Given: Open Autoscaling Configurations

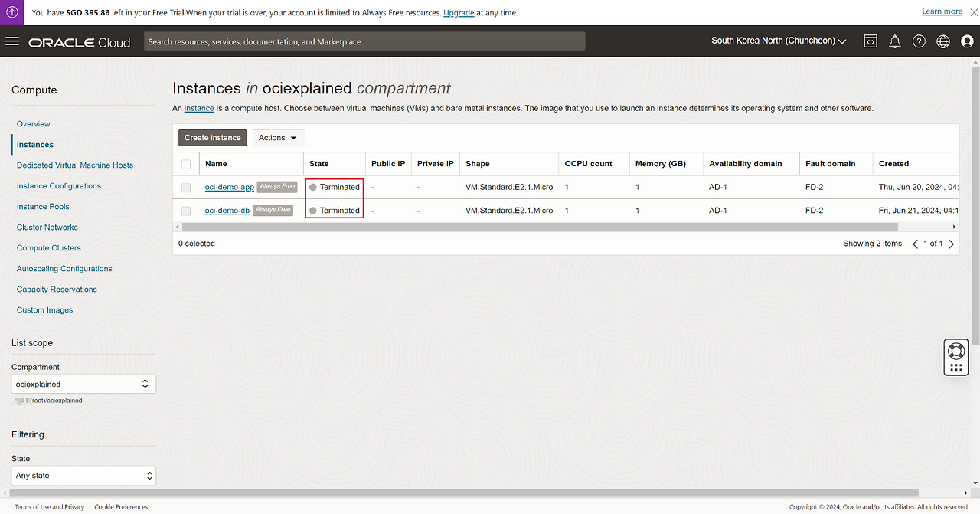Looking at the screenshot, I should pos(64,268).
